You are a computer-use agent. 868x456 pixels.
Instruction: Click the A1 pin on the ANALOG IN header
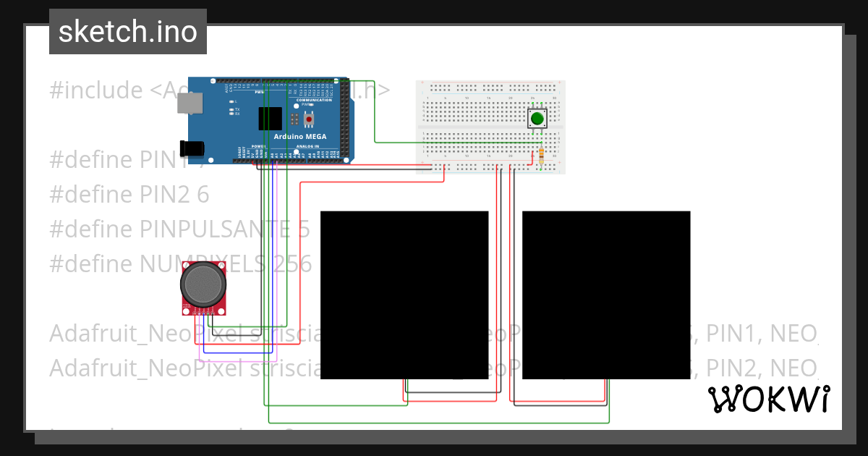[277, 161]
